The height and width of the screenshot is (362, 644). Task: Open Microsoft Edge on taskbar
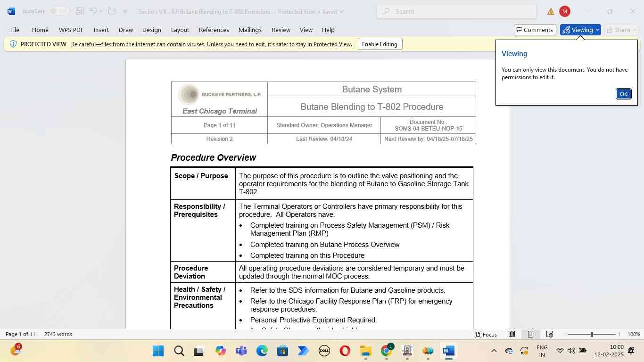coord(262,351)
